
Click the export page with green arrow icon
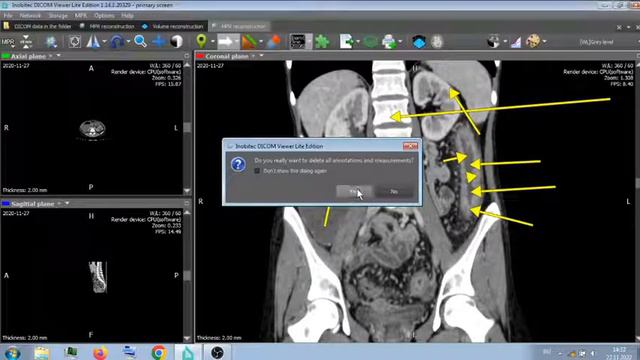pos(347,42)
